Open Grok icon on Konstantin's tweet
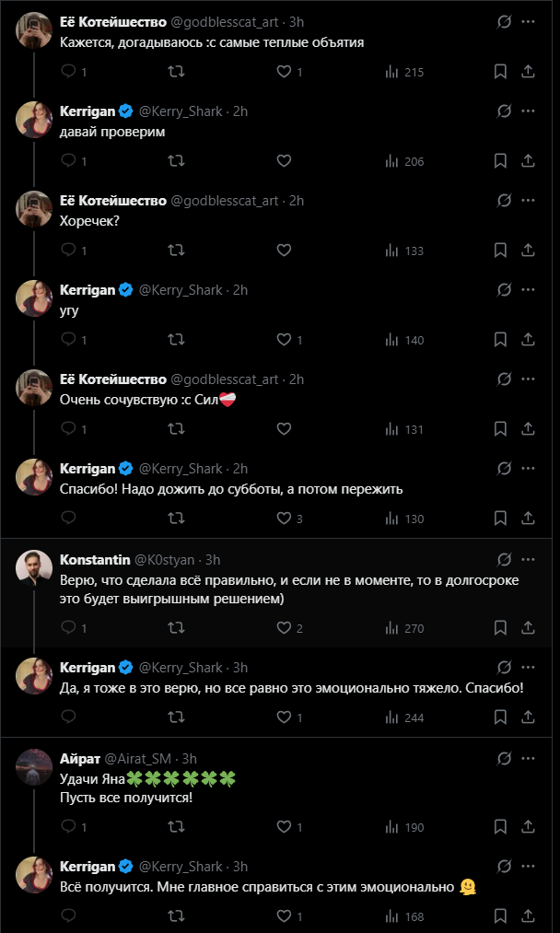 coord(504,559)
